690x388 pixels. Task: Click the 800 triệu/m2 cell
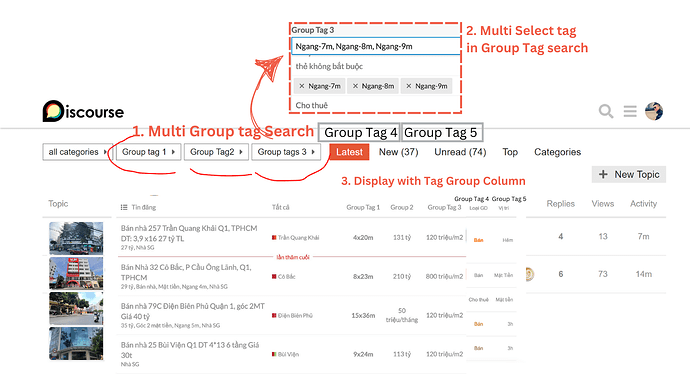click(444, 277)
